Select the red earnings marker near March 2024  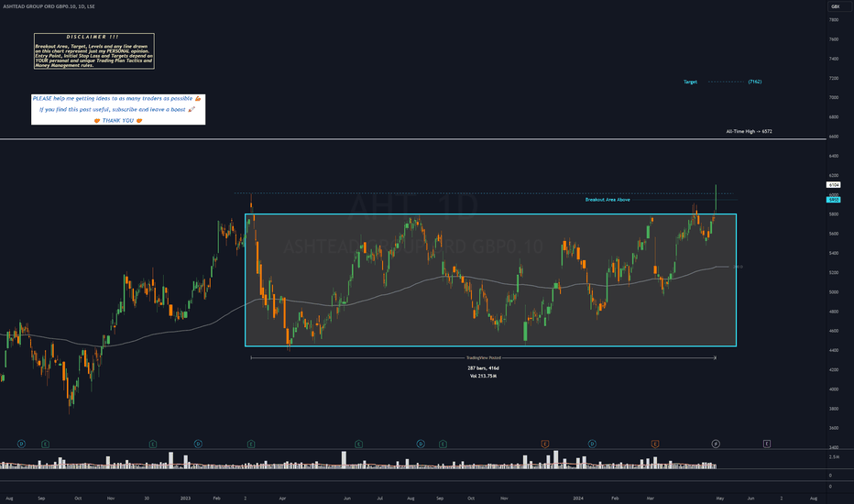pos(654,444)
